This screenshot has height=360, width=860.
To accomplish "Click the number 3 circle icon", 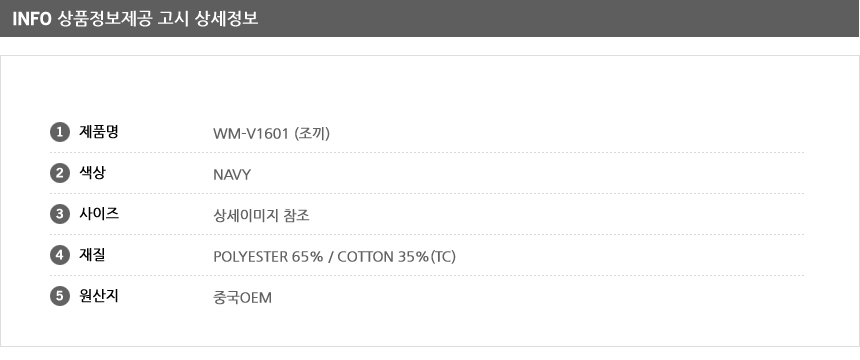I will pos(60,215).
